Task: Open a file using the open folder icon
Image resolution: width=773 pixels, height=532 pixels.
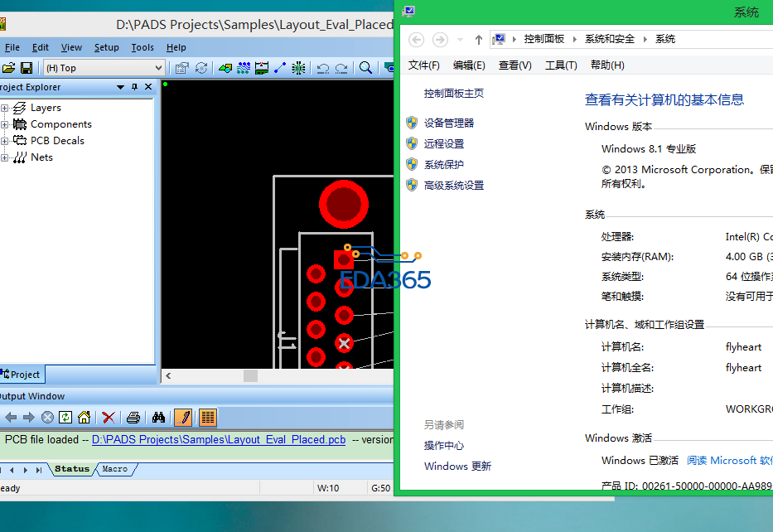Action: pos(7,67)
